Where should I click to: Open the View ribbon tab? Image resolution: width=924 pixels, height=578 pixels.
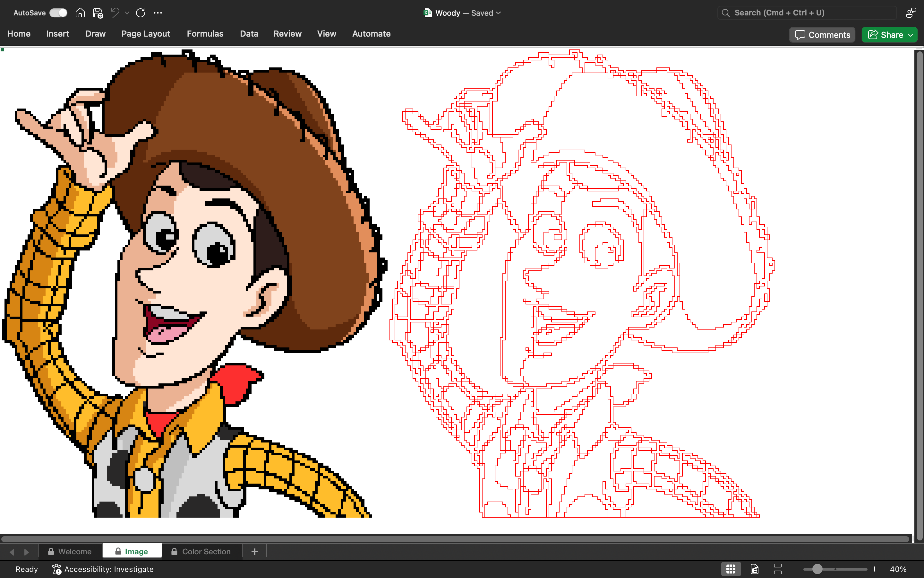click(x=327, y=34)
